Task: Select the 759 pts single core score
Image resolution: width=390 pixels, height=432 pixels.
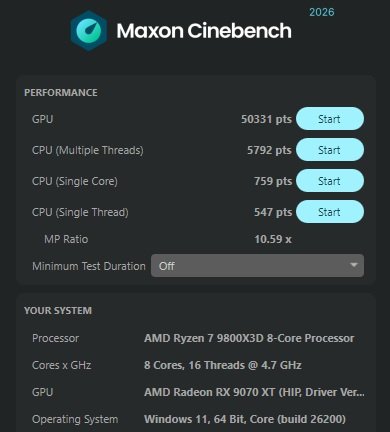Action: coord(273,181)
